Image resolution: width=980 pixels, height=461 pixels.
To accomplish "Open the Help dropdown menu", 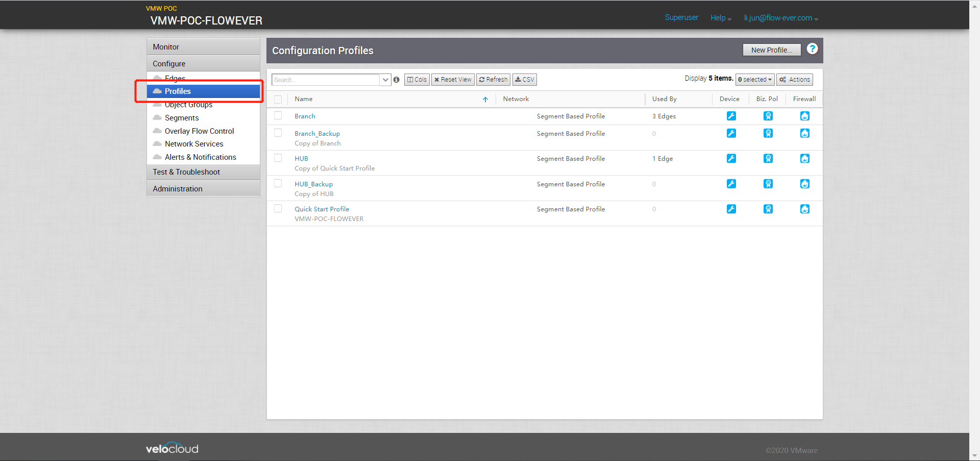I will tap(721, 18).
